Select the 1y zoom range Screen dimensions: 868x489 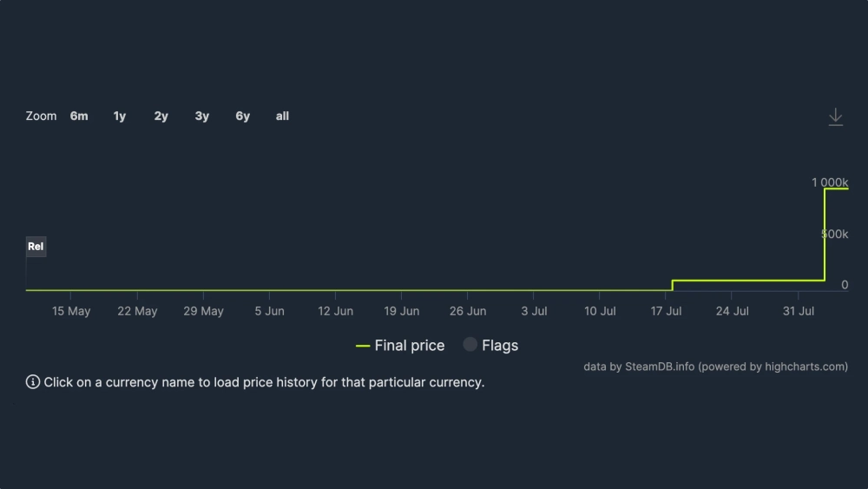(120, 116)
